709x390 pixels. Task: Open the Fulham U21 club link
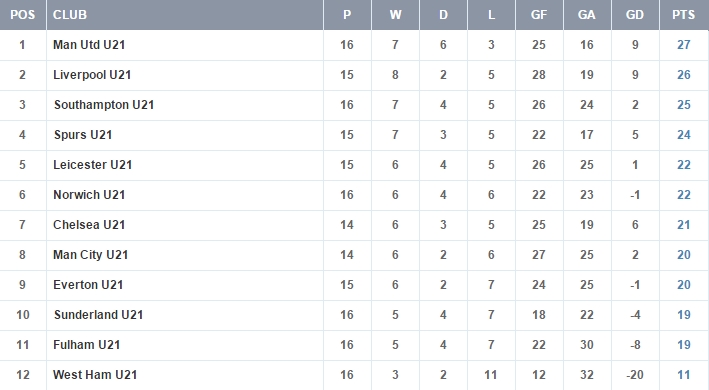click(86, 345)
